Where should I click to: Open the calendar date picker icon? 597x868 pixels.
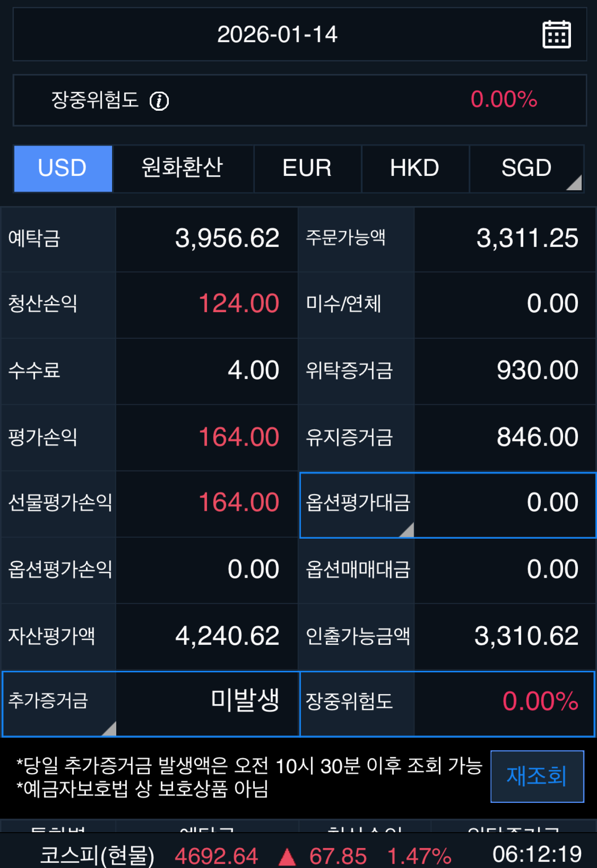click(557, 34)
